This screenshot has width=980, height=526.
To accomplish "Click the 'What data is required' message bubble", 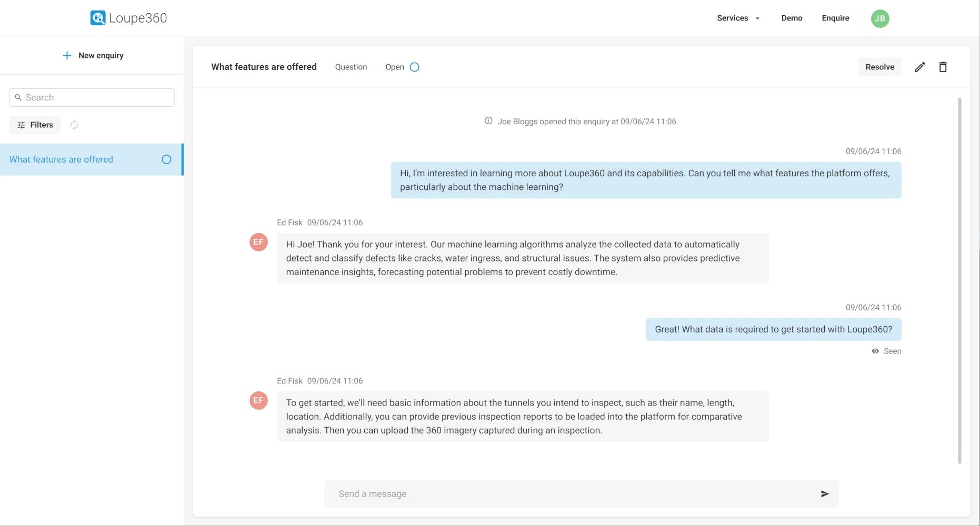I will [773, 329].
